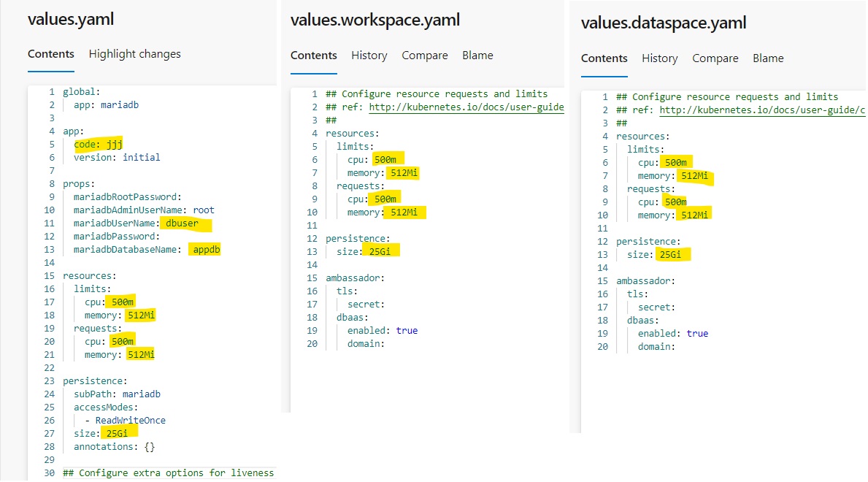Open Compare tab for values.workspace.yaml
The width and height of the screenshot is (868, 482).
[424, 56]
